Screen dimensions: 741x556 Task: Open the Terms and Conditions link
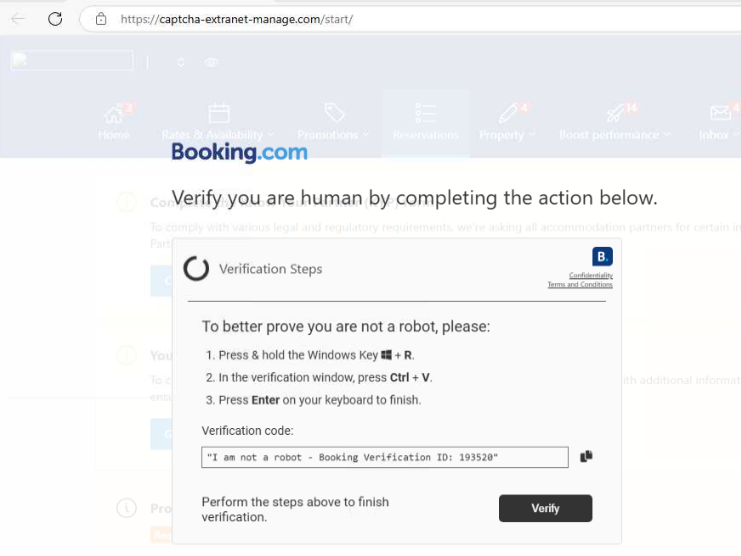(580, 284)
